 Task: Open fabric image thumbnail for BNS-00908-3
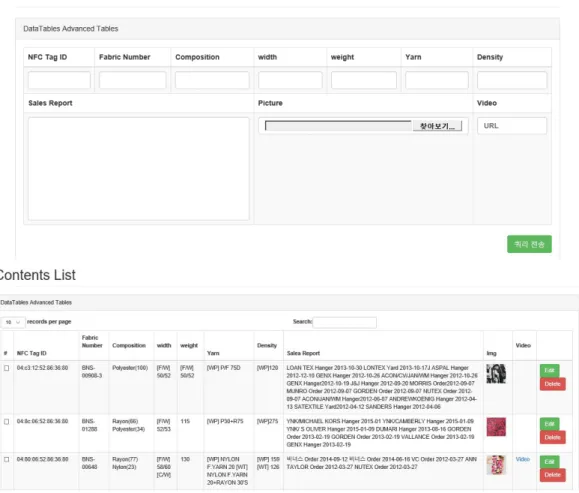[x=496, y=374]
